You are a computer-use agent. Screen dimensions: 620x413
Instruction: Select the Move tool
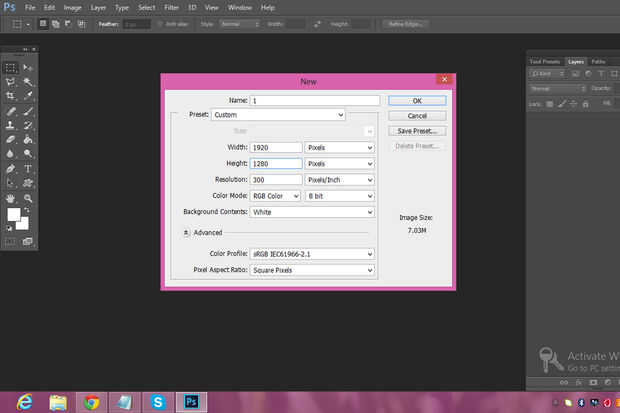(x=29, y=67)
